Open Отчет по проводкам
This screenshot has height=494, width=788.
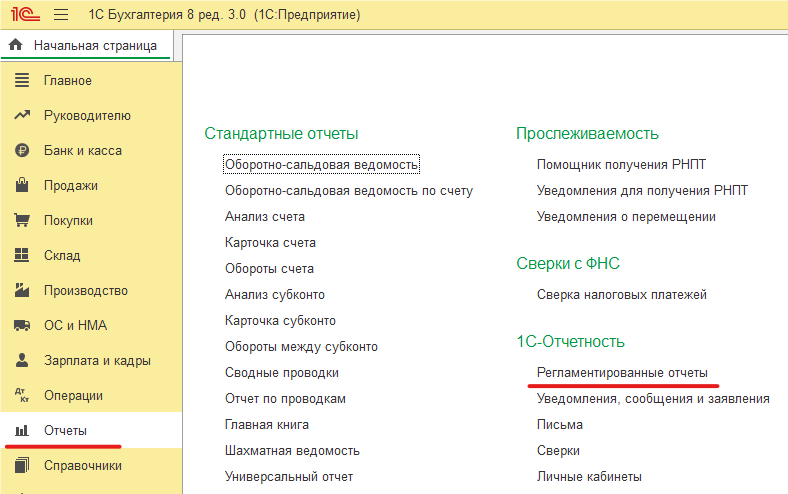pos(285,399)
